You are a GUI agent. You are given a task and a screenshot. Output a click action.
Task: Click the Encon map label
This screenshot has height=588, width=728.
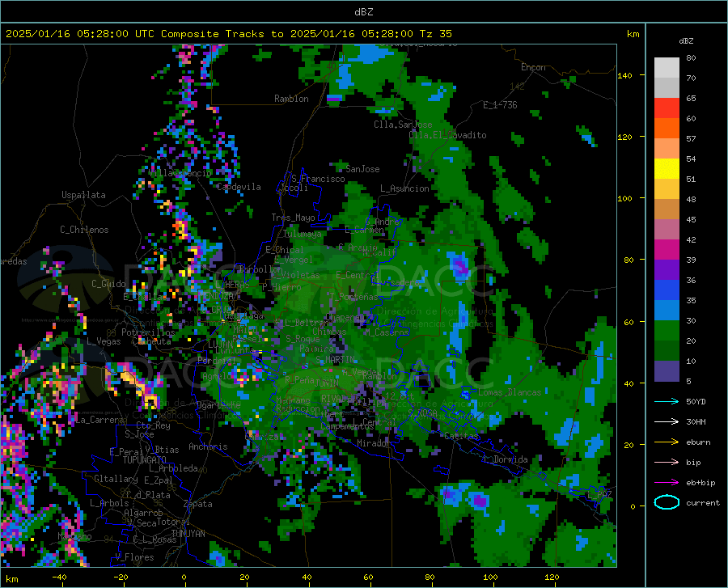533,67
